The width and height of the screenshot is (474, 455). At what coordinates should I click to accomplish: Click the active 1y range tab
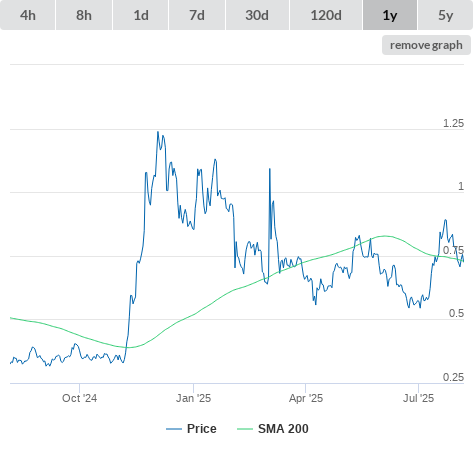click(390, 15)
